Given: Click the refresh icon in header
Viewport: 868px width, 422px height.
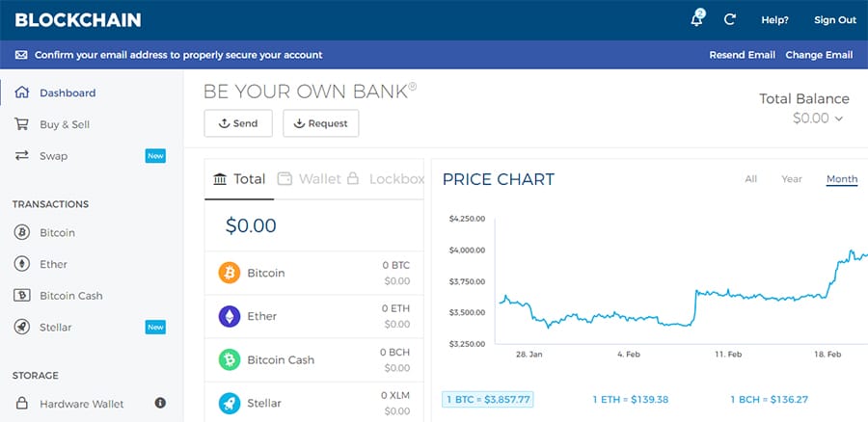Looking at the screenshot, I should (730, 20).
